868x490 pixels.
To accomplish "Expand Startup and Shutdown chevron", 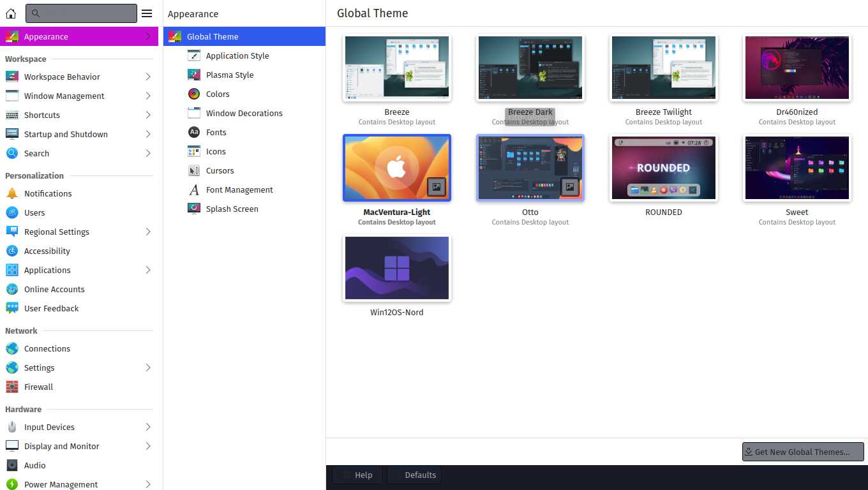I will (148, 134).
